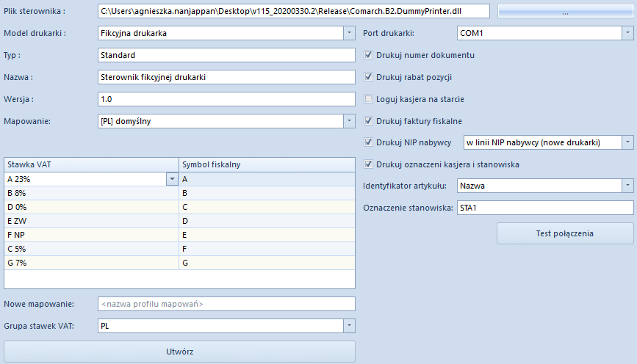Expand the Mapowanie dropdown list
The height and width of the screenshot is (364, 637).
pyautogui.click(x=349, y=121)
